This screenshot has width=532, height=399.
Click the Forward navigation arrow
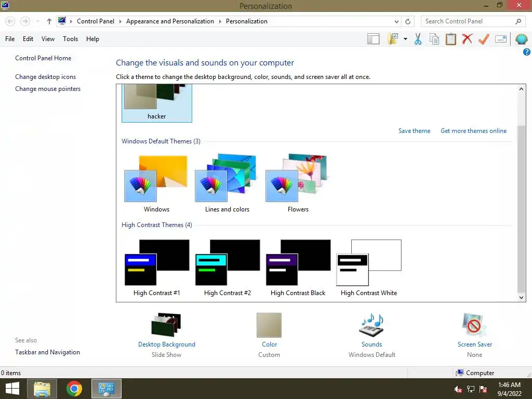point(25,21)
